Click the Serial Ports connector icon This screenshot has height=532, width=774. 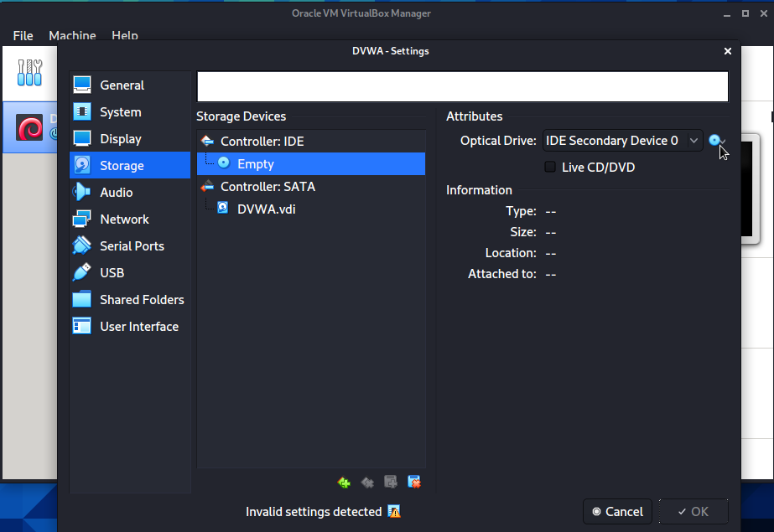coord(82,245)
